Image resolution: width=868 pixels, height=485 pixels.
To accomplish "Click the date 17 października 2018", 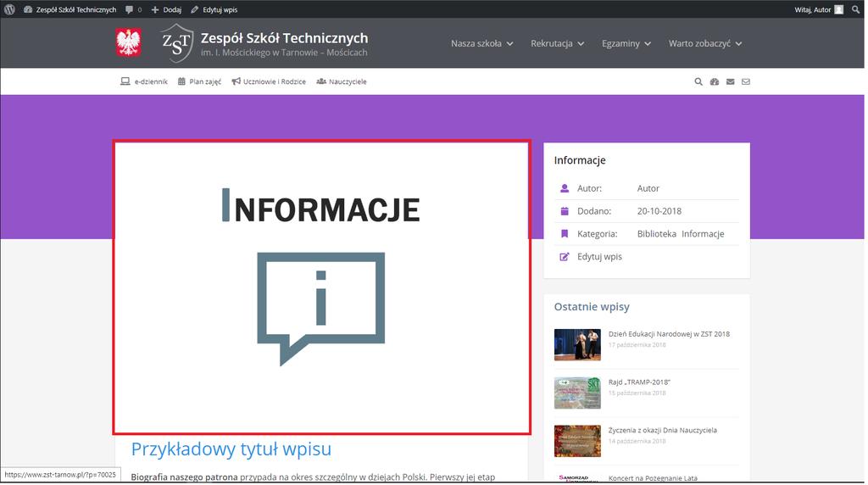I will (637, 345).
